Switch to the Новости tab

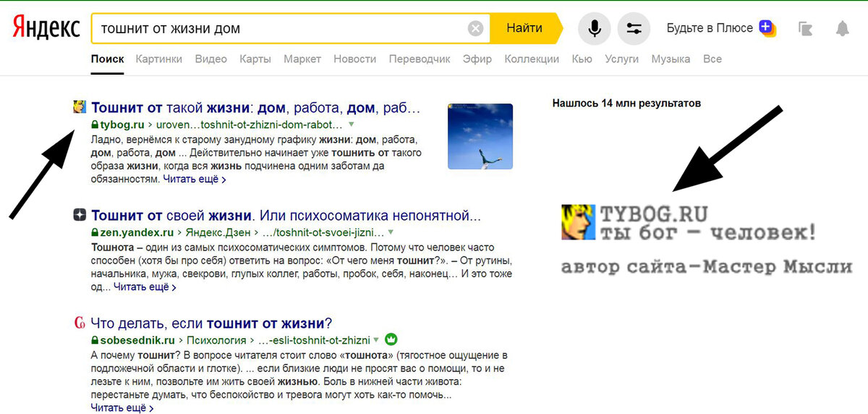[x=355, y=59]
